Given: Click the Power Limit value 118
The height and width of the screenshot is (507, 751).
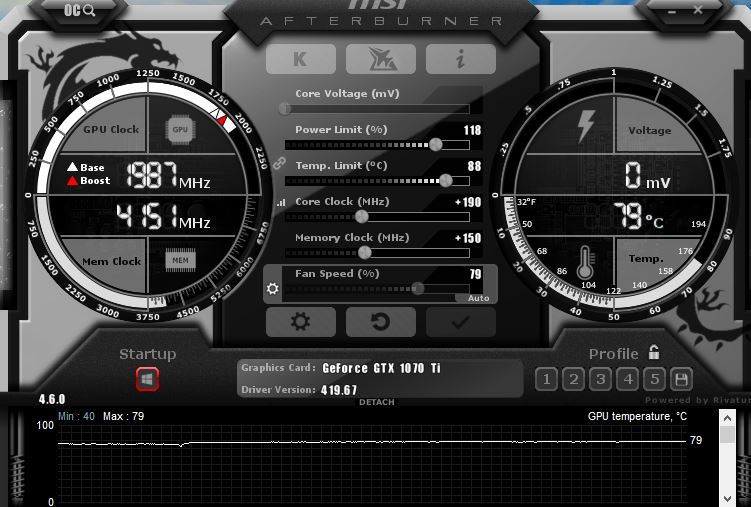Looking at the screenshot, I should [x=472, y=130].
